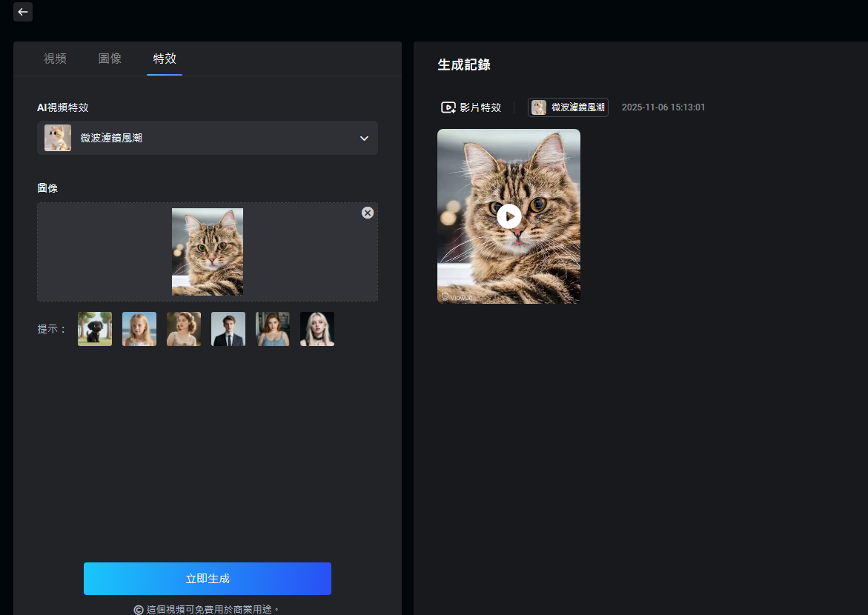The image size is (868, 615).
Task: Pick the blonde little girl sample image
Action: 139,329
